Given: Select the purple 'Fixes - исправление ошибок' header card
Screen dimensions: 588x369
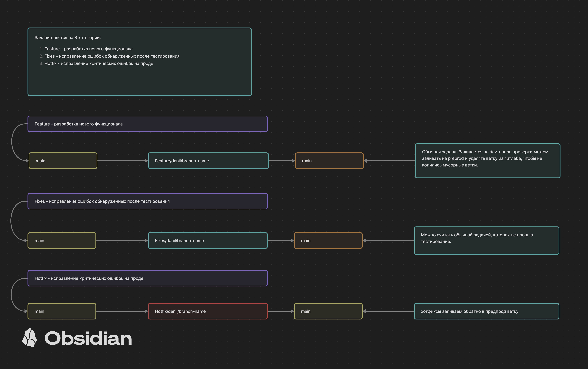Looking at the screenshot, I should [x=147, y=201].
